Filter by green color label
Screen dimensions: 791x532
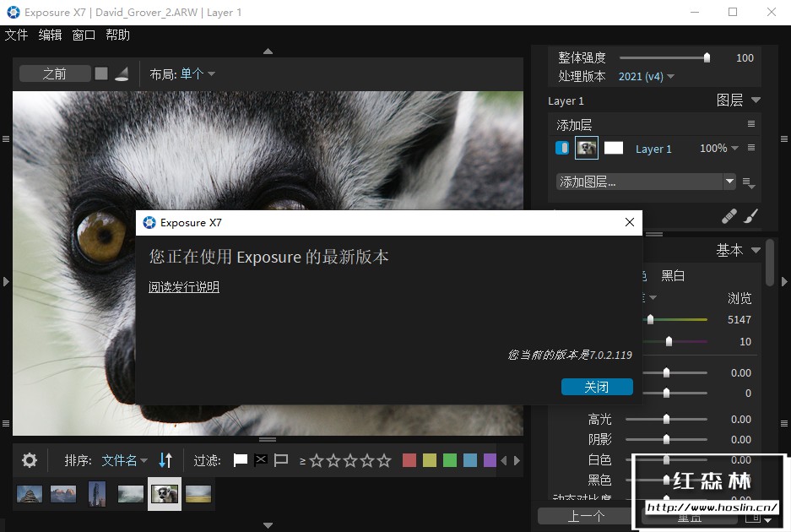tap(449, 460)
